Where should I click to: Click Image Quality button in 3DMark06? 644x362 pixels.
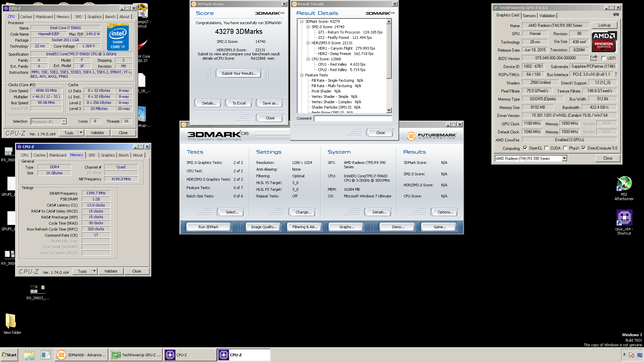[x=264, y=227]
